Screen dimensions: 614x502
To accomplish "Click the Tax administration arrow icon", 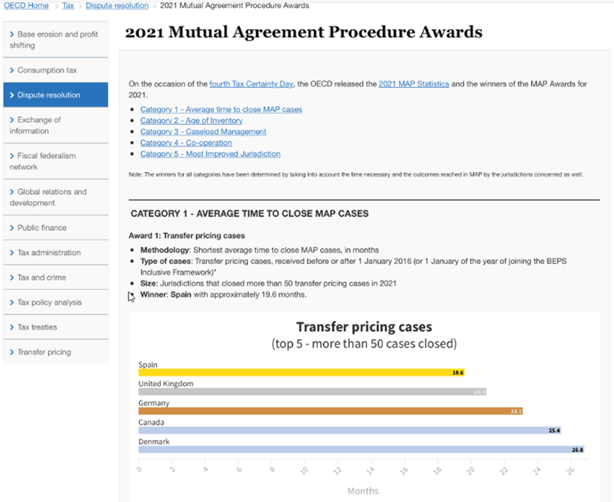I will tap(9, 253).
